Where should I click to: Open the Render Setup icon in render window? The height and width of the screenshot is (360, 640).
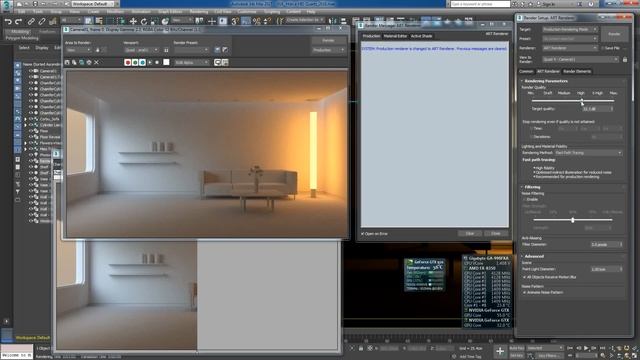click(x=218, y=50)
